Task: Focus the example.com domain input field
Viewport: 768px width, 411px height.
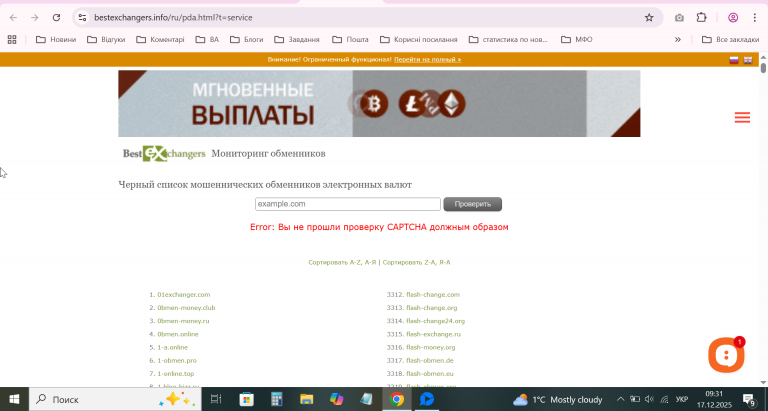Action: click(348, 204)
